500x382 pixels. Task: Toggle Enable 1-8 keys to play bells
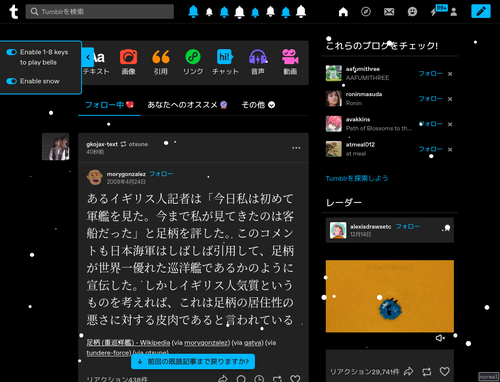coord(11,52)
